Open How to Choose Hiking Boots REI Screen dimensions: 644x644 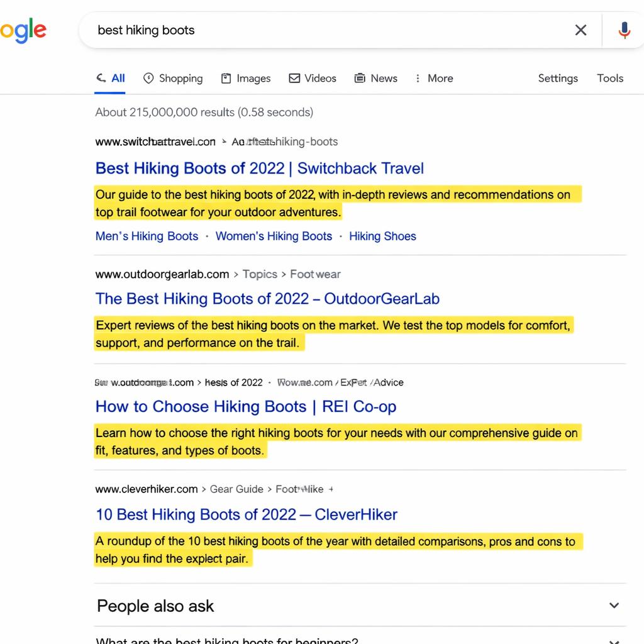[246, 407]
